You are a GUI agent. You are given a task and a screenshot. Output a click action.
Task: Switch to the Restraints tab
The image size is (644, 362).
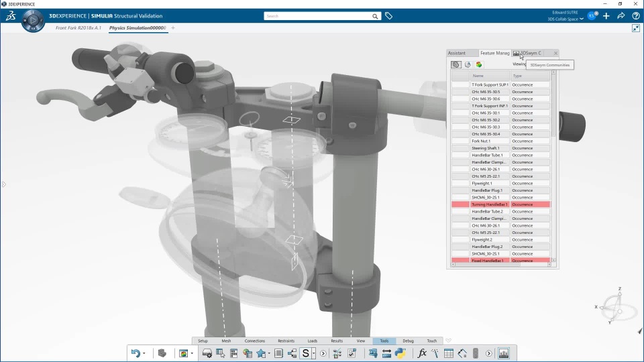[x=286, y=341]
